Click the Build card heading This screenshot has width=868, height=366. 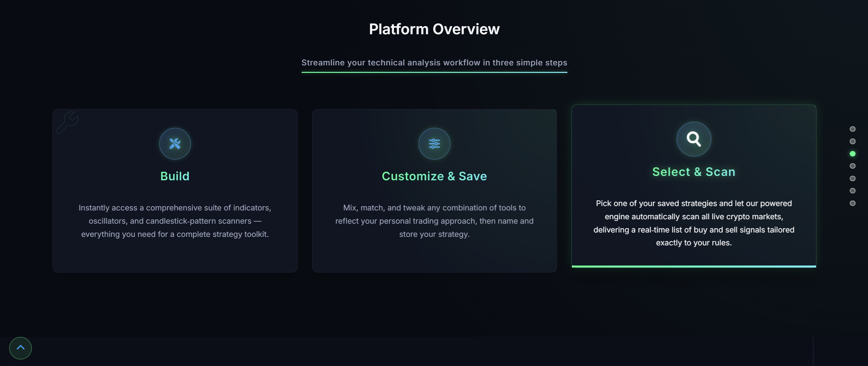tap(175, 176)
